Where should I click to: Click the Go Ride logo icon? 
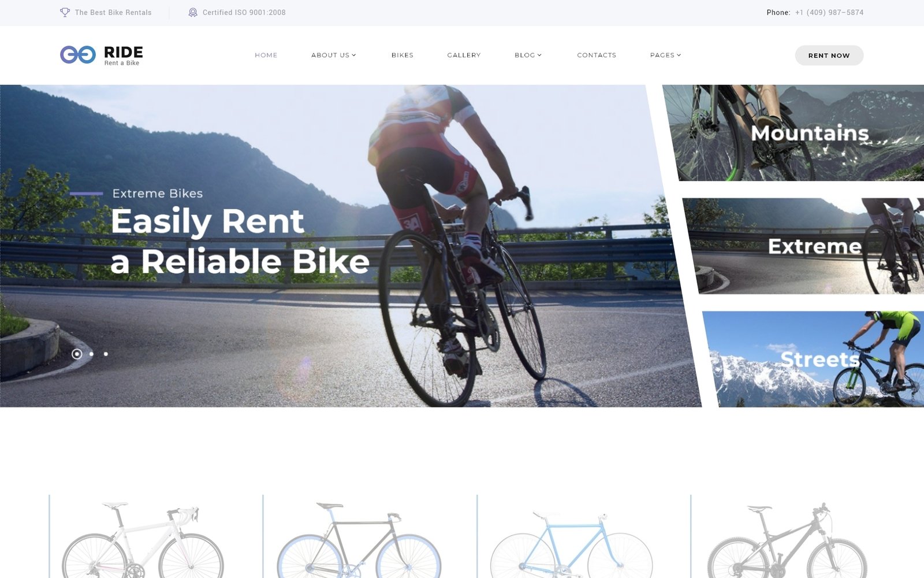click(x=78, y=55)
